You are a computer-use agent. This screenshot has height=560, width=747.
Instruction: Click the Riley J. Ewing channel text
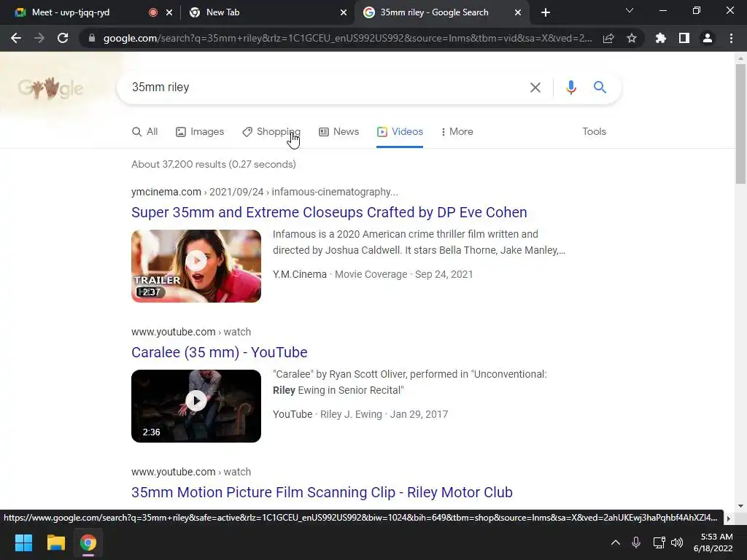[x=351, y=414]
